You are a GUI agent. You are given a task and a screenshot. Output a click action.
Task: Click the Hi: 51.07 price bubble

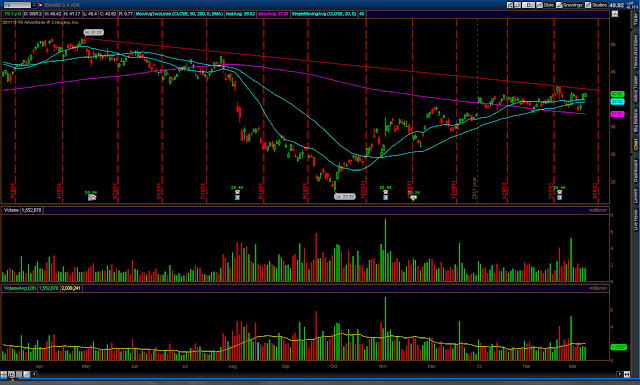pyautogui.click(x=93, y=32)
